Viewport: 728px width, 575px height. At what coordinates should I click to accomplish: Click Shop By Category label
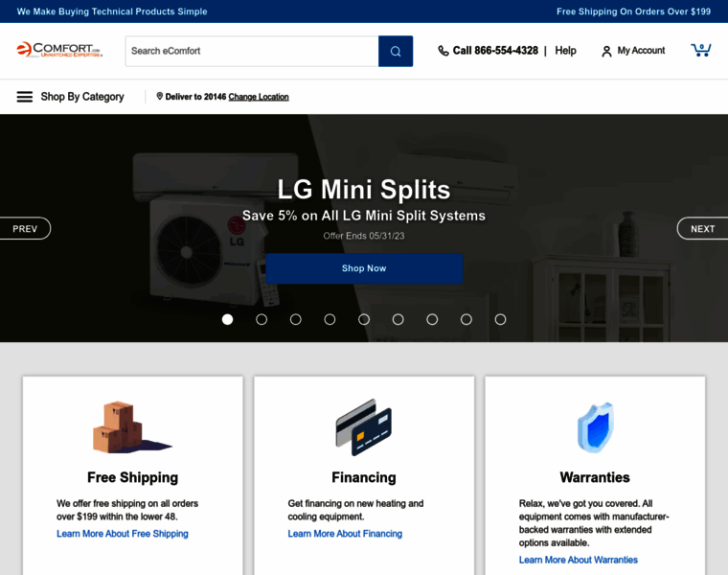[82, 97]
